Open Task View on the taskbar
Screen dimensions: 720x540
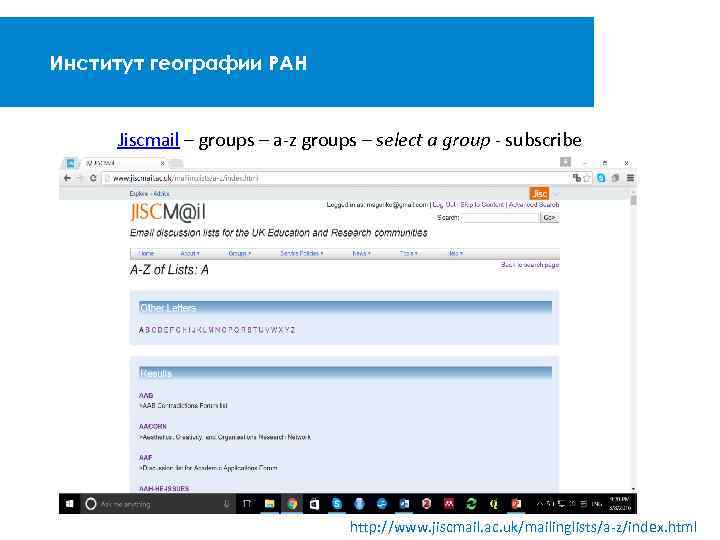(x=247, y=504)
